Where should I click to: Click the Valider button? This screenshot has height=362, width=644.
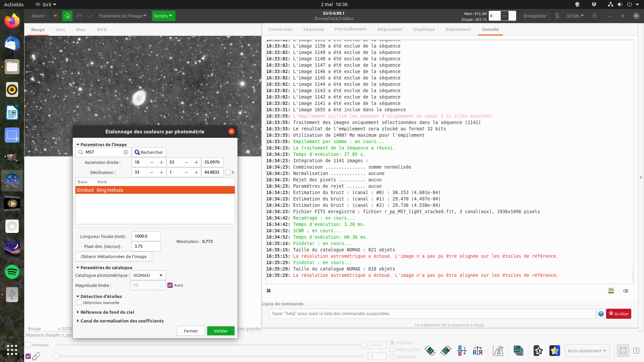pyautogui.click(x=220, y=331)
